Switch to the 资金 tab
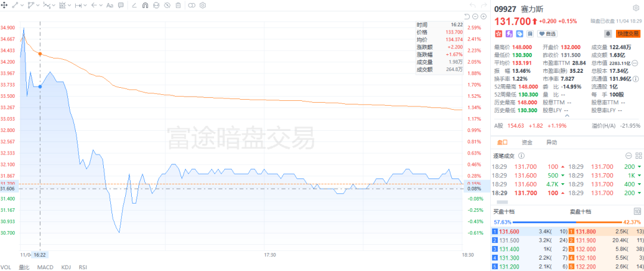The width and height of the screenshot is (644, 271). click(x=527, y=142)
